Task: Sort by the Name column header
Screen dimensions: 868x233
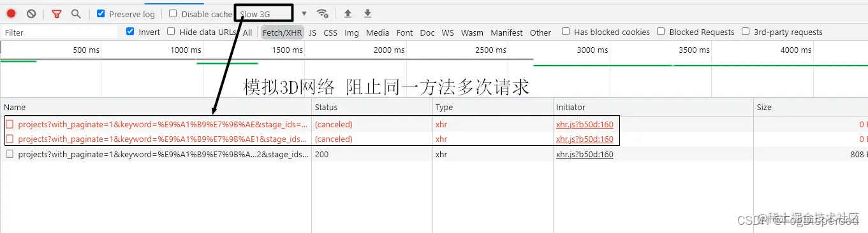Action: coord(156,107)
